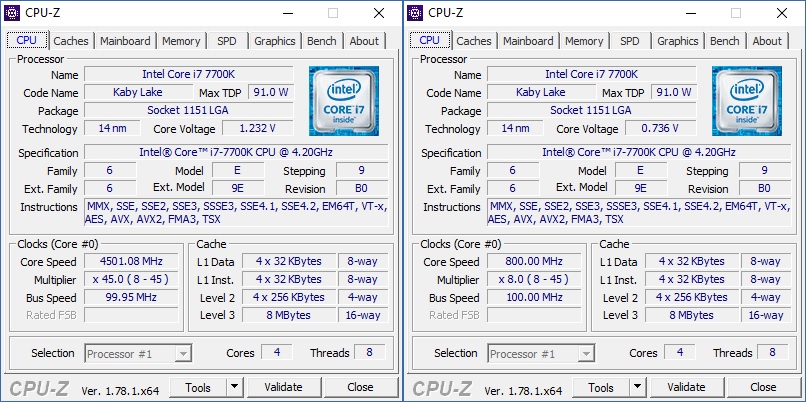Click CPU-Z app icon in left title bar
The width and height of the screenshot is (806, 402).
pyautogui.click(x=12, y=13)
